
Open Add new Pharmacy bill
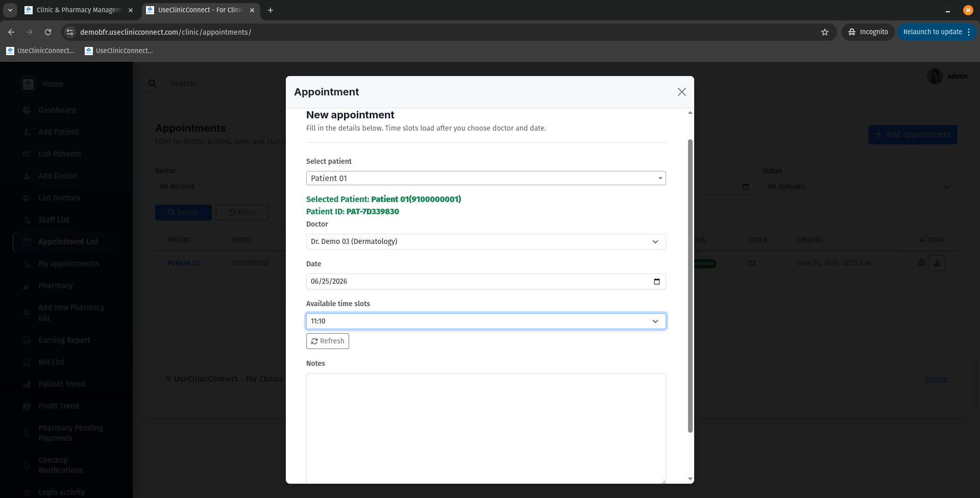click(71, 313)
